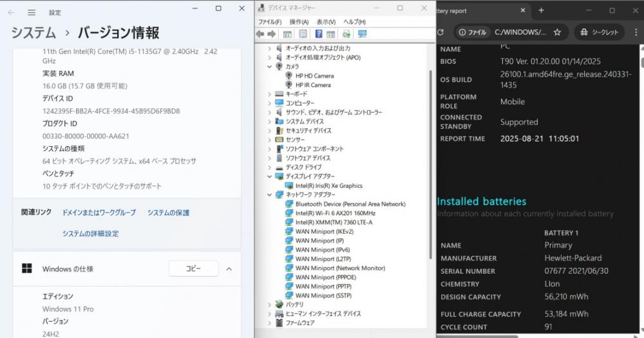Bookmark battery report page with star icon
644x338 pixels.
tap(557, 32)
